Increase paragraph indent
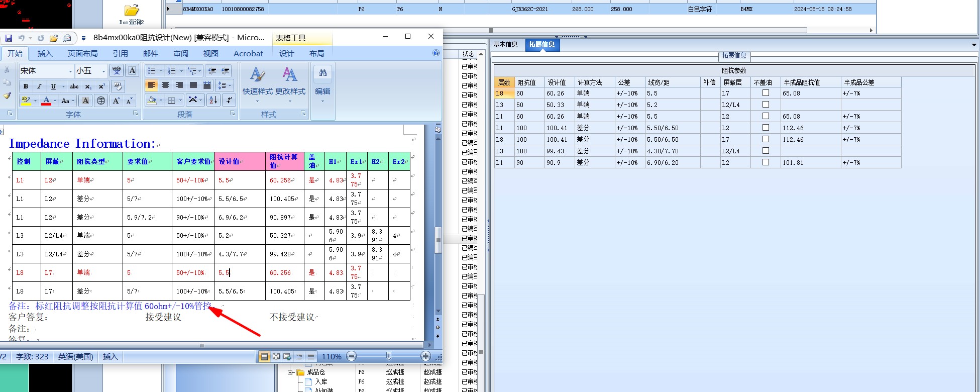The height and width of the screenshot is (392, 980). (x=226, y=70)
